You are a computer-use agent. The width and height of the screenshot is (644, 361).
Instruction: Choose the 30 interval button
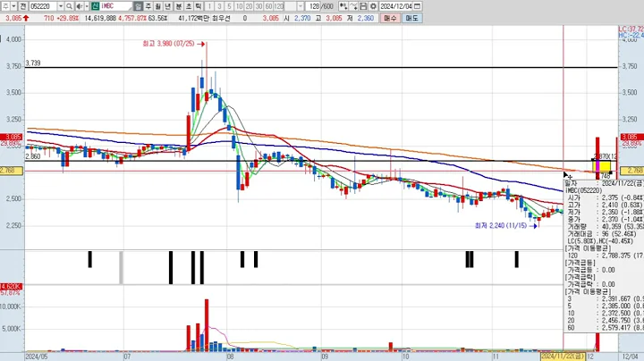pos(258,6)
